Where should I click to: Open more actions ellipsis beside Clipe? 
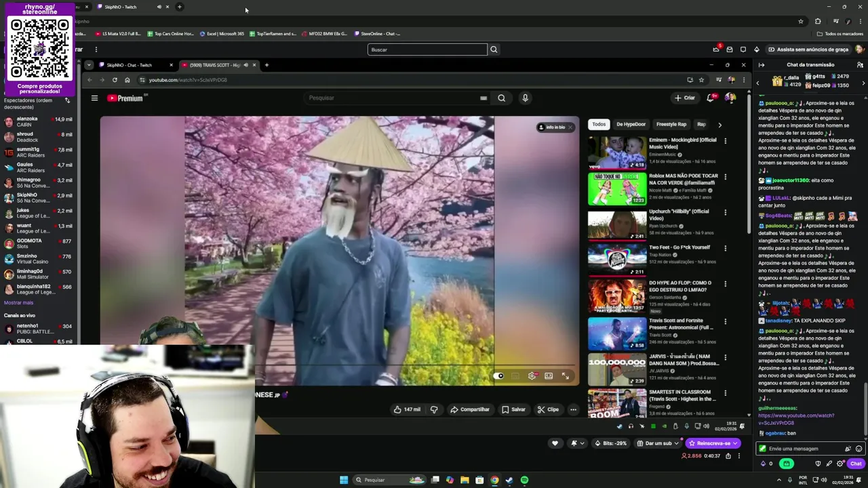(573, 409)
